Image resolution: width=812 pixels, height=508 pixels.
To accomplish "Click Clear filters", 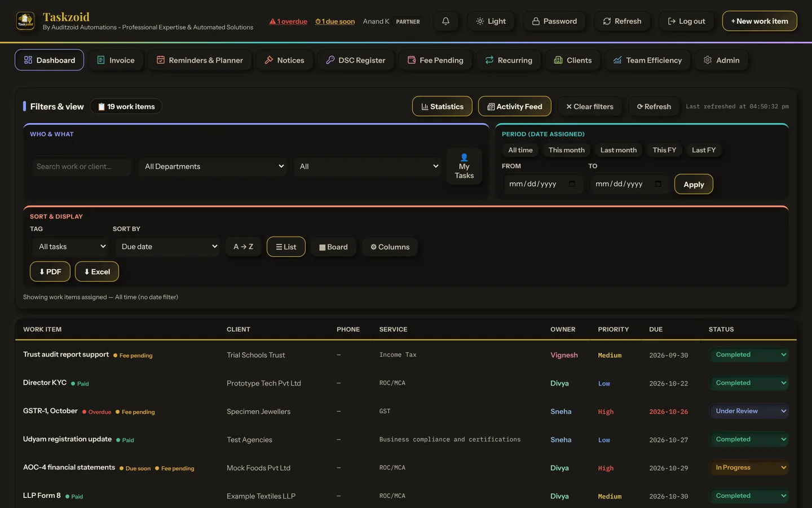I will (590, 106).
